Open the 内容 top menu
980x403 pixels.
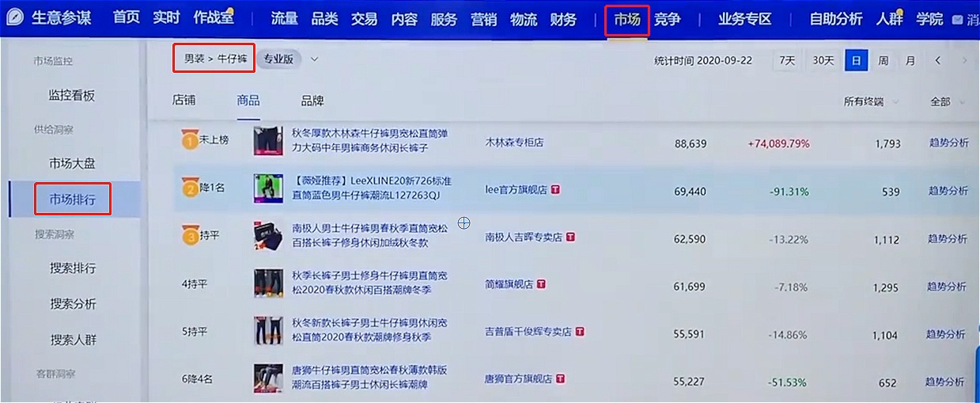tap(403, 19)
